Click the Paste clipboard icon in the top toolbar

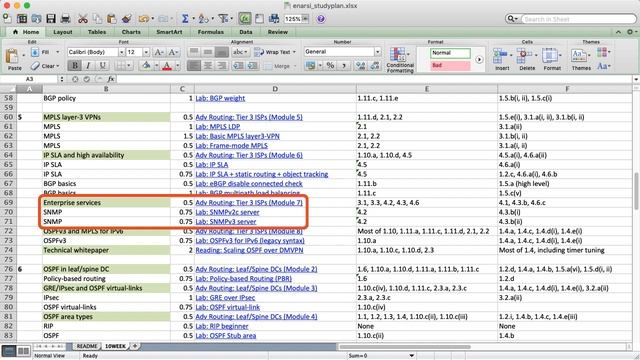(x=111, y=18)
